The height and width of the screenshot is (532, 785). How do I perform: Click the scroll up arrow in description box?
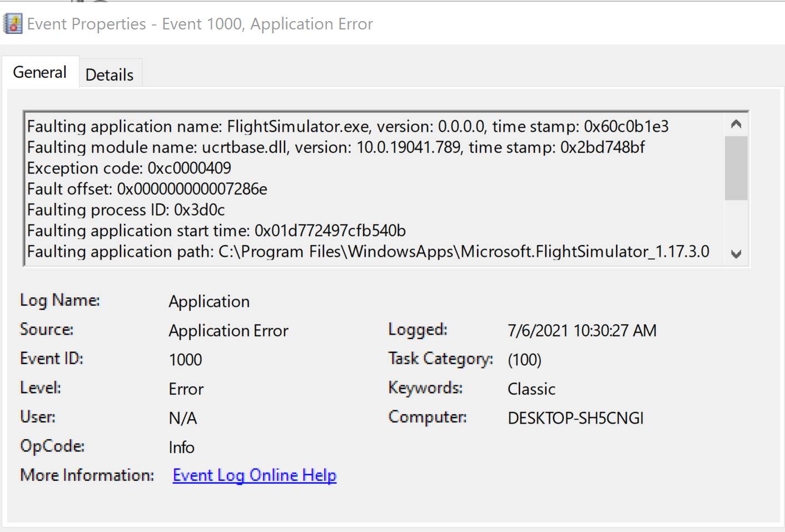pyautogui.click(x=736, y=124)
